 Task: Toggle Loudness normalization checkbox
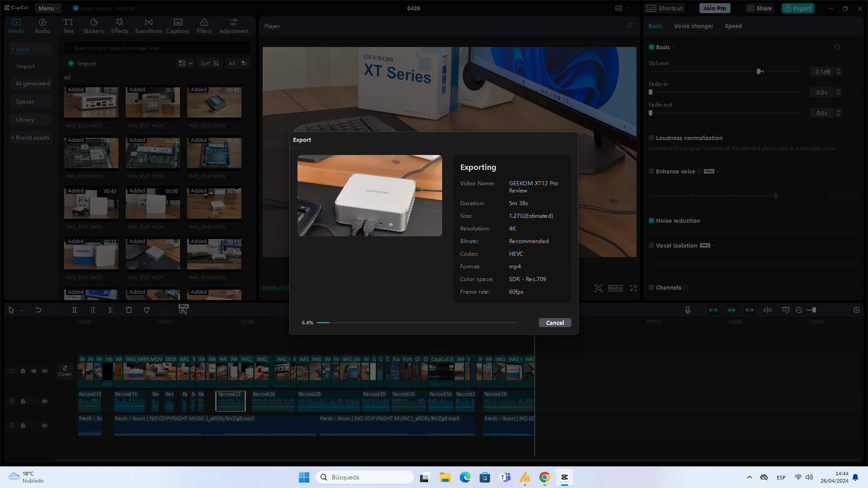651,138
